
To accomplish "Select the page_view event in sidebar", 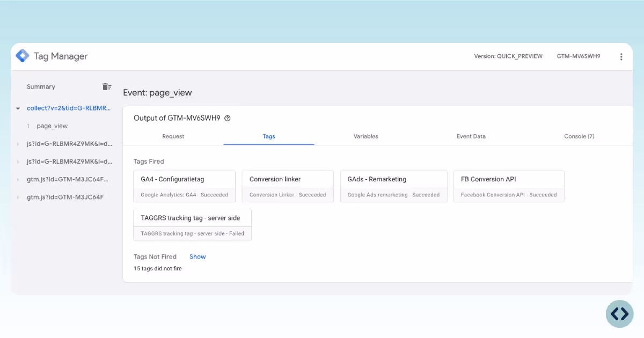I will click(x=52, y=126).
